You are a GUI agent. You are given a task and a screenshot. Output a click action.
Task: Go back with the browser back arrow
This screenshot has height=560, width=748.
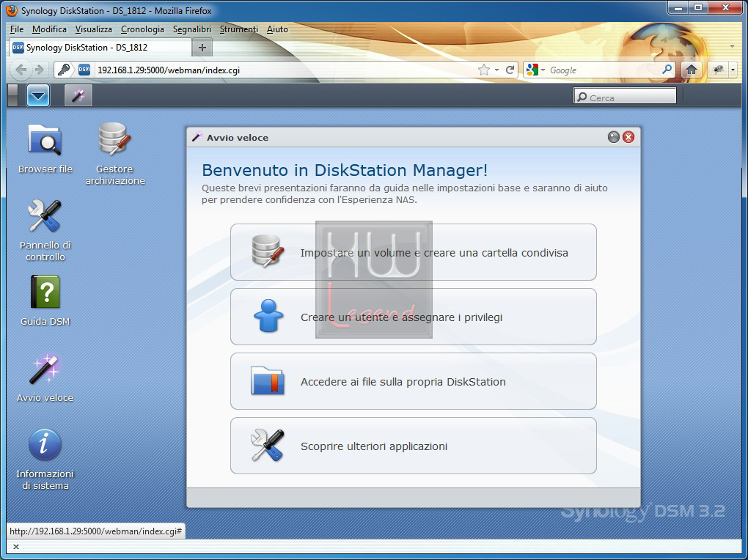[x=21, y=70]
